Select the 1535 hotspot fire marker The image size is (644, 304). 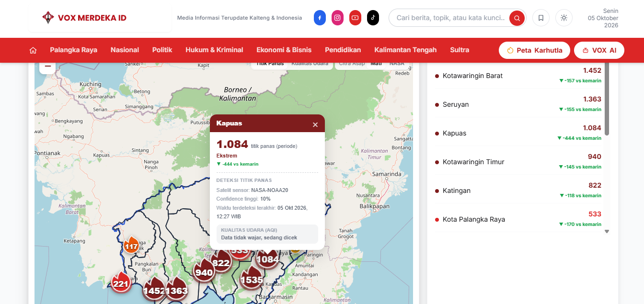click(252, 279)
